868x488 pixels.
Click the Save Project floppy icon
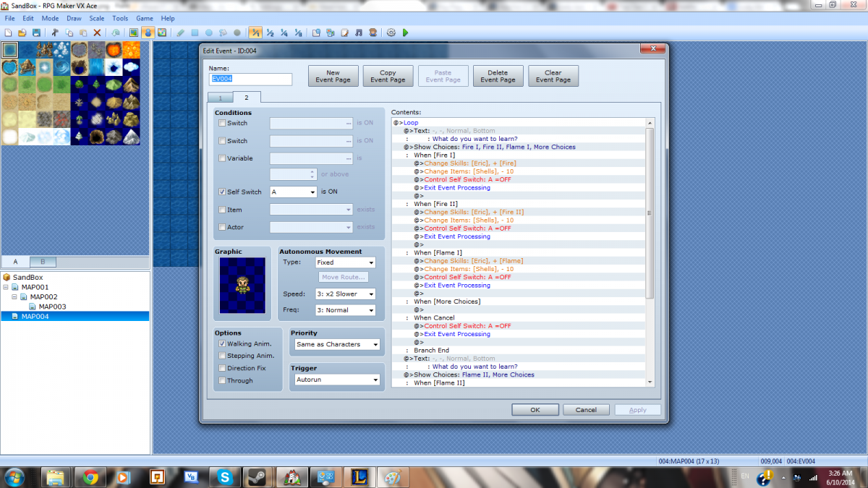(x=35, y=33)
